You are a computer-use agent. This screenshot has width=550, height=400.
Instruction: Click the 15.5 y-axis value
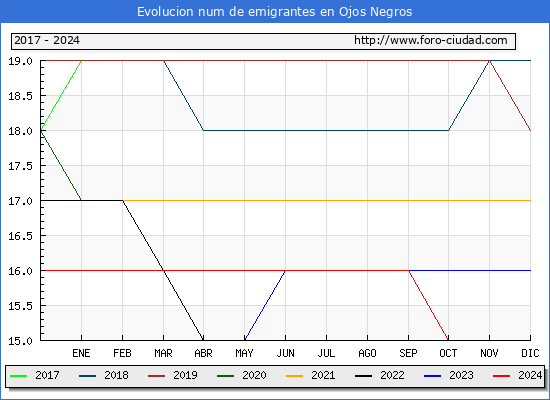(20, 306)
